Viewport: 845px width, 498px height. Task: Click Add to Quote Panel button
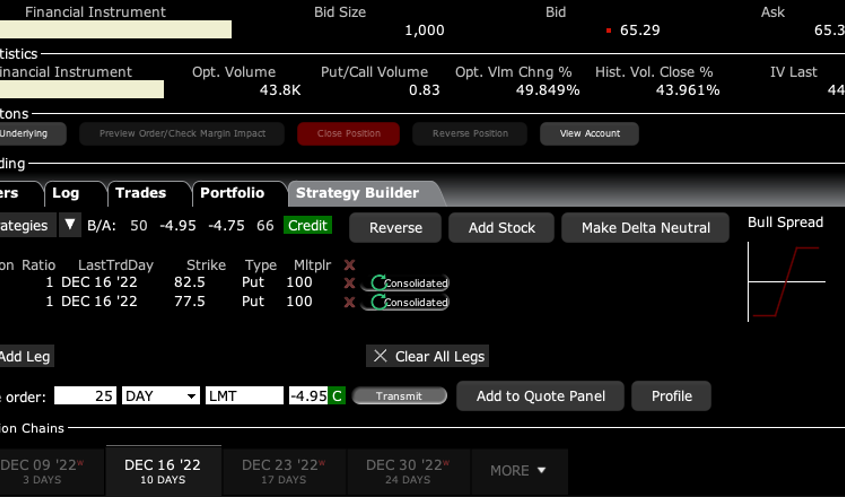pyautogui.click(x=541, y=396)
